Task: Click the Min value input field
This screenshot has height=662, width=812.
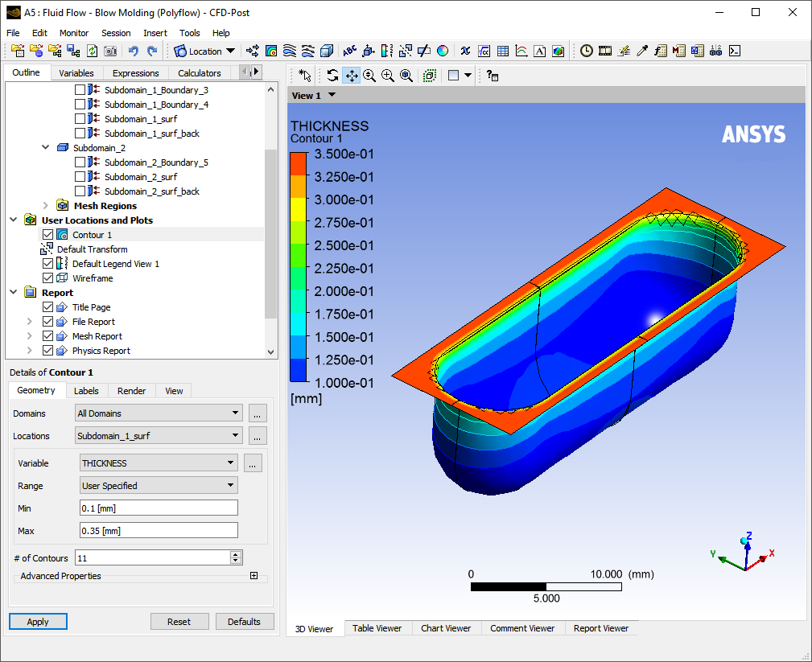Action: 159,508
